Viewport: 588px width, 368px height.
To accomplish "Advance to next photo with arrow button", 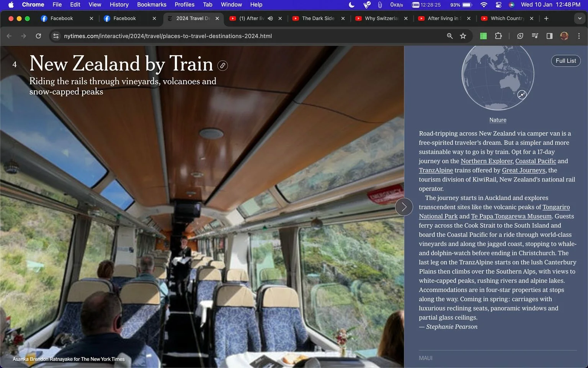I will click(404, 207).
